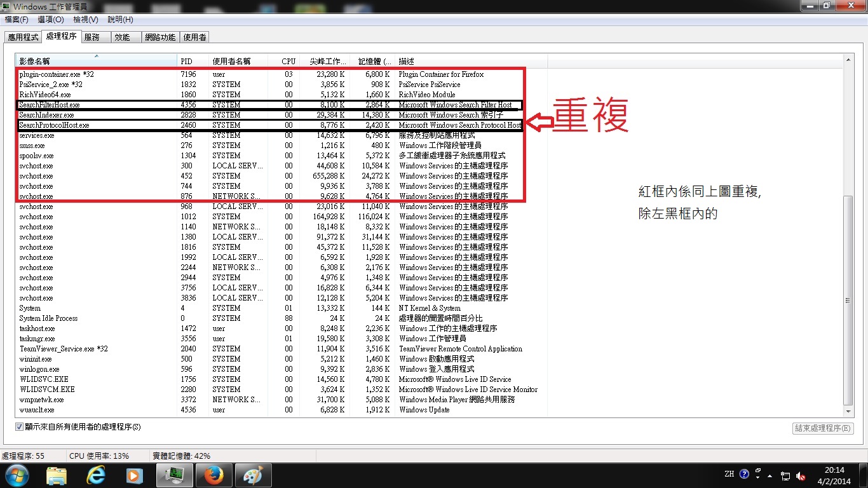Select the winlogon.exe process

[281, 369]
